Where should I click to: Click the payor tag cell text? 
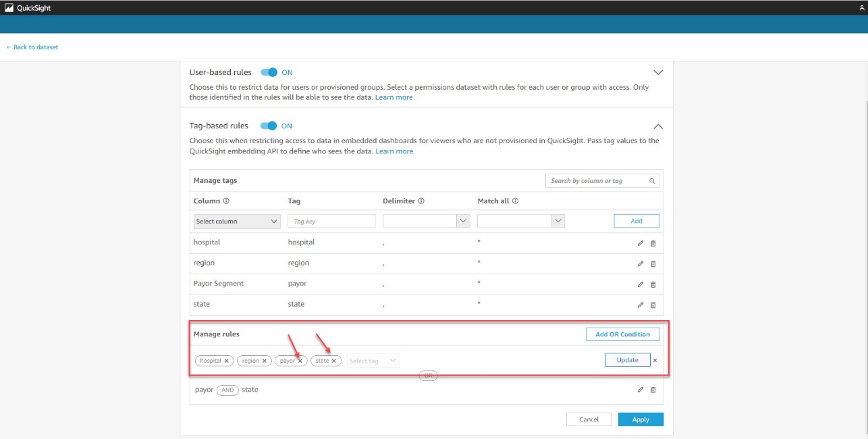pyautogui.click(x=297, y=284)
